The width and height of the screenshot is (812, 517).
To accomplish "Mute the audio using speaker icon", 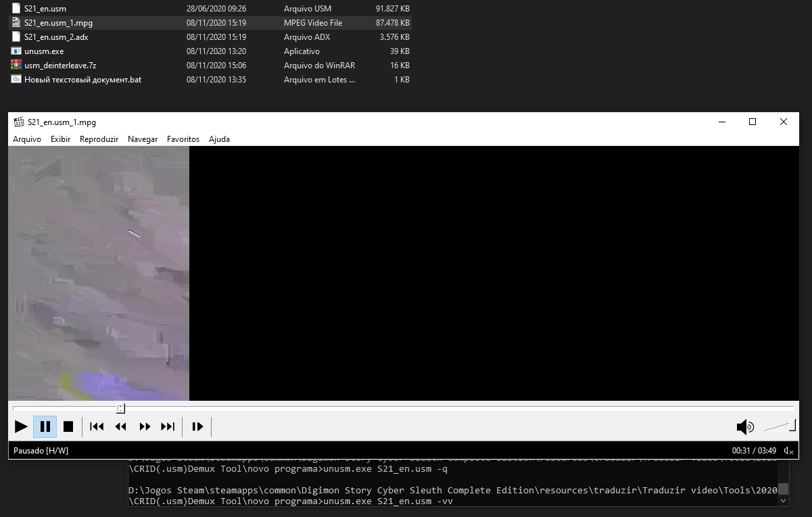I will [745, 426].
